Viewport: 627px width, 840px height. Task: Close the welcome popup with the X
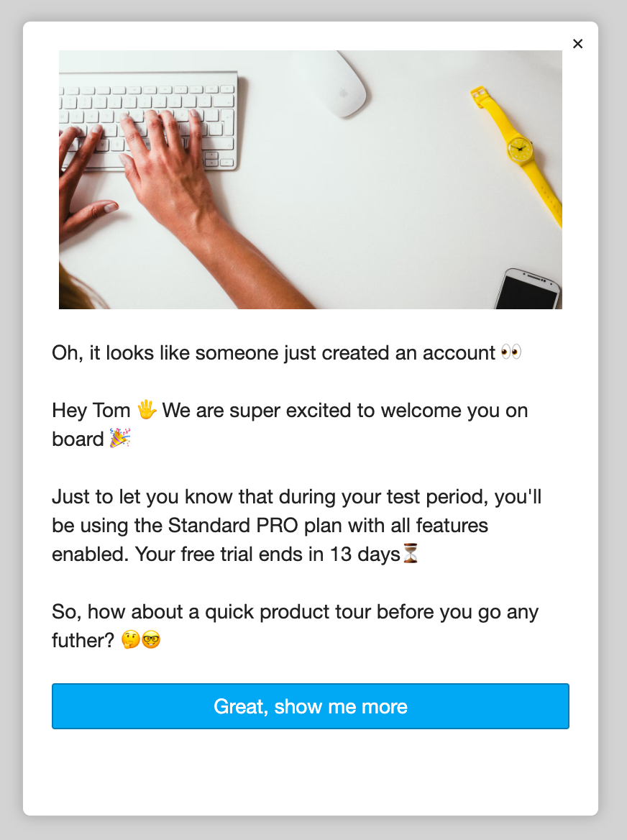(577, 44)
